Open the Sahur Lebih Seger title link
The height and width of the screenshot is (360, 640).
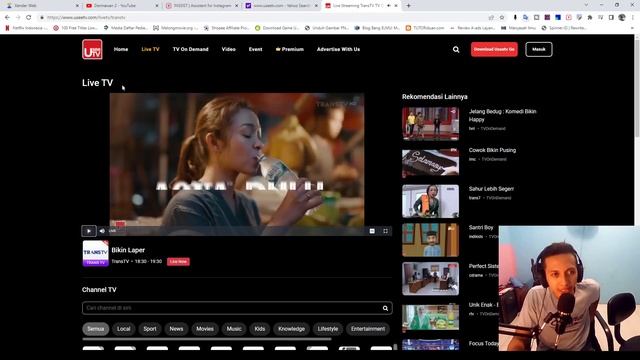click(491, 189)
